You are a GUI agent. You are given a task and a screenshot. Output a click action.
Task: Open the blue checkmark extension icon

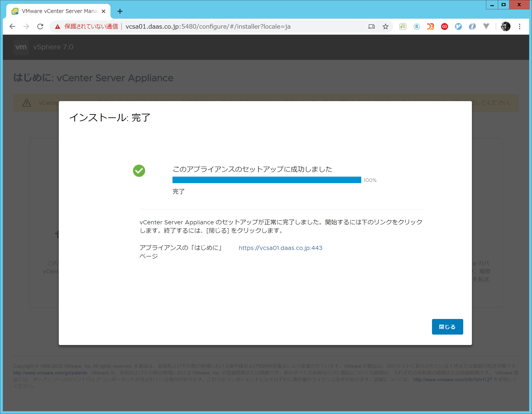tap(458, 26)
